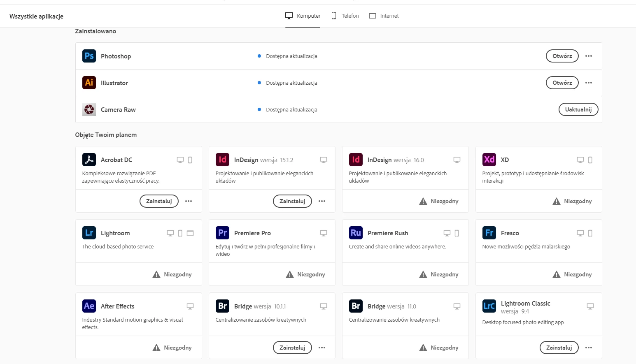Image resolution: width=636 pixels, height=364 pixels.
Task: Click the InDesign 16.0 icon
Action: point(356,160)
